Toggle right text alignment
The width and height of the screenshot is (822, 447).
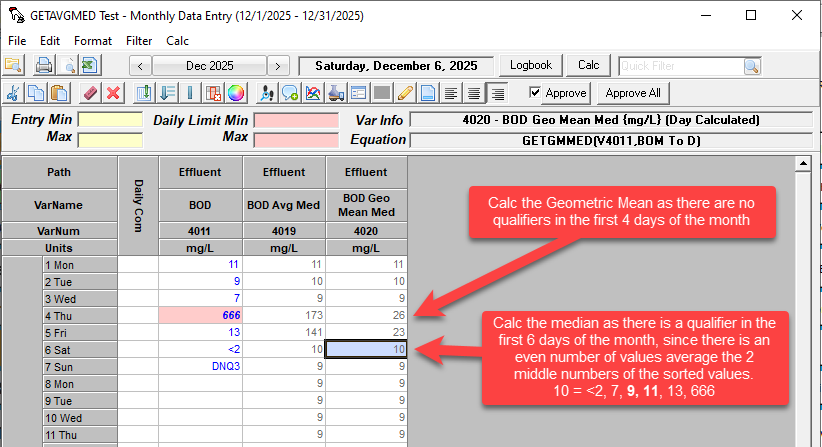496,93
